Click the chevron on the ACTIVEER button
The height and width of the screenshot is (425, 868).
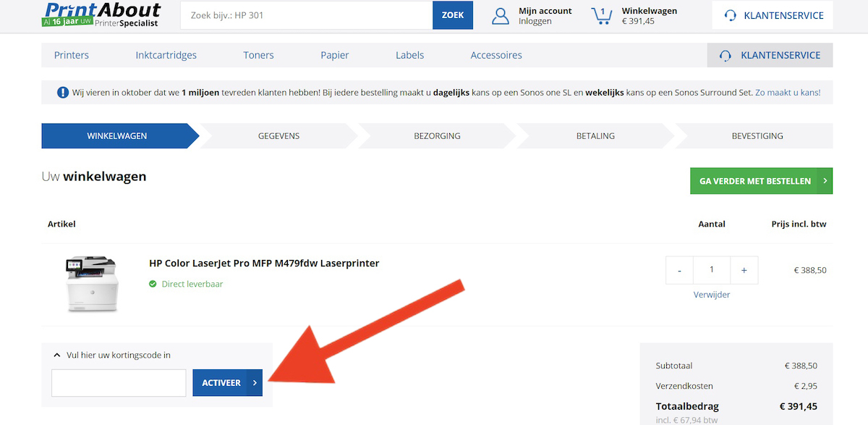[255, 383]
